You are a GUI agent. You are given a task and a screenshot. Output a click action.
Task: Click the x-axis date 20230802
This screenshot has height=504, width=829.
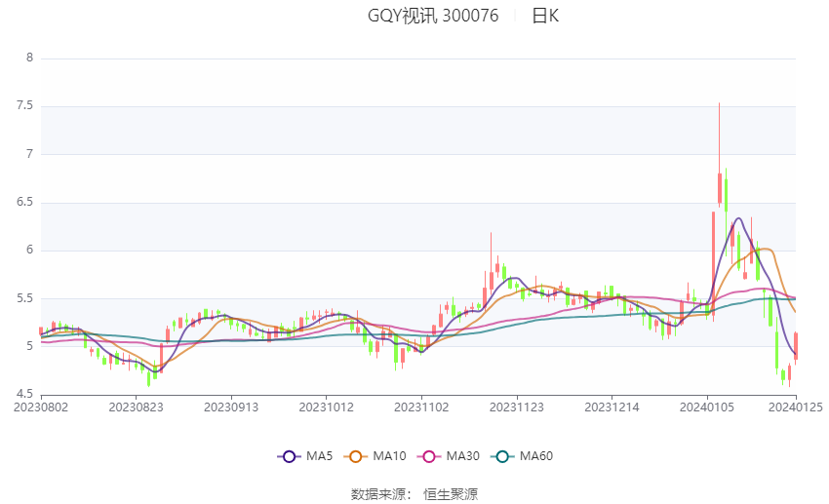[41, 407]
